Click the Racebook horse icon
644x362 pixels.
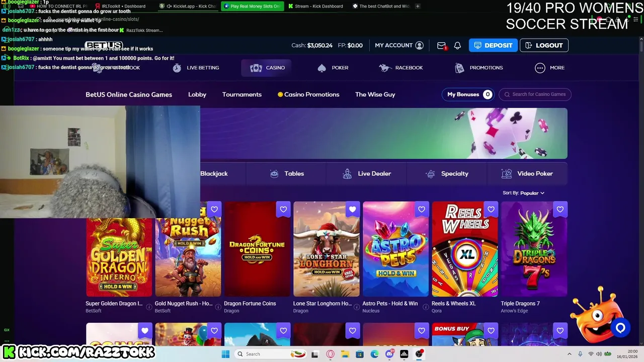click(x=385, y=68)
